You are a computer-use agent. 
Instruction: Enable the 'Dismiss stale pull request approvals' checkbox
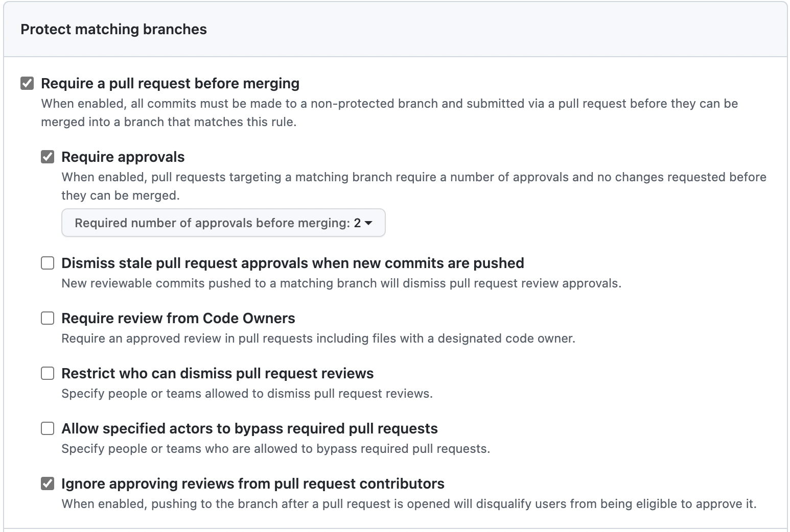pyautogui.click(x=48, y=263)
